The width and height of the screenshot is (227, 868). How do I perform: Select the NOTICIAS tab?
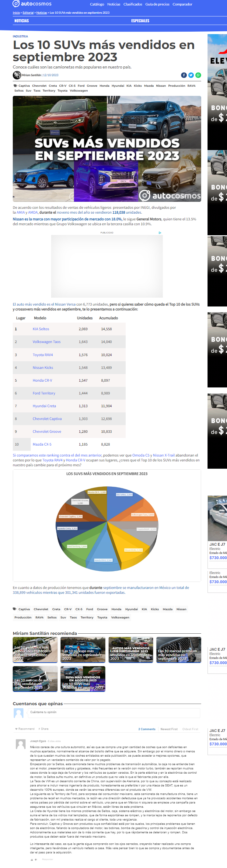click(22, 21)
